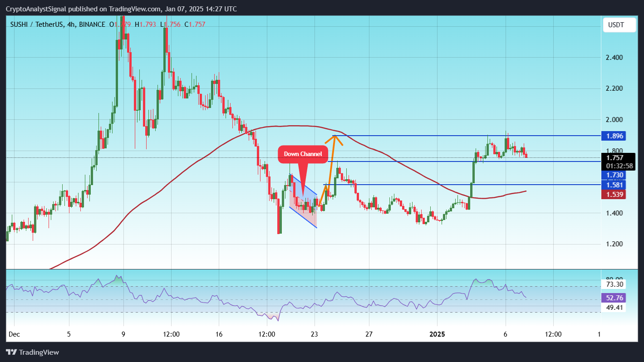Select the 1.730 blue price label

click(614, 175)
